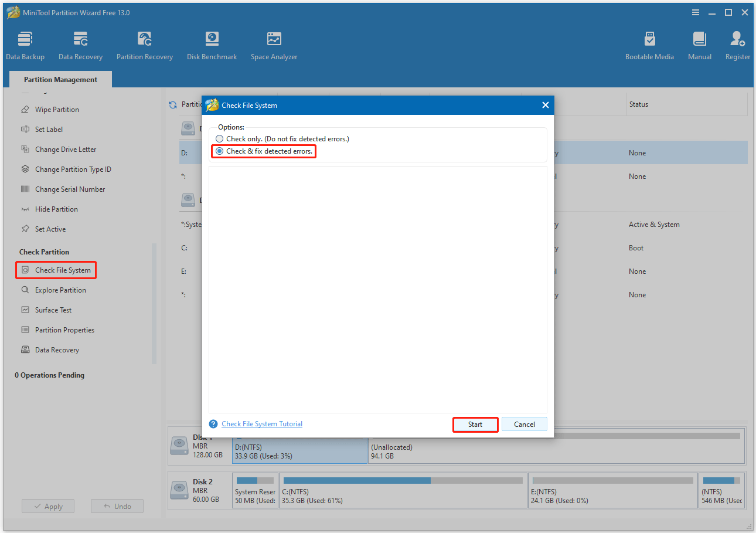The height and width of the screenshot is (533, 756).
Task: Refresh the partition list
Action: [172, 104]
